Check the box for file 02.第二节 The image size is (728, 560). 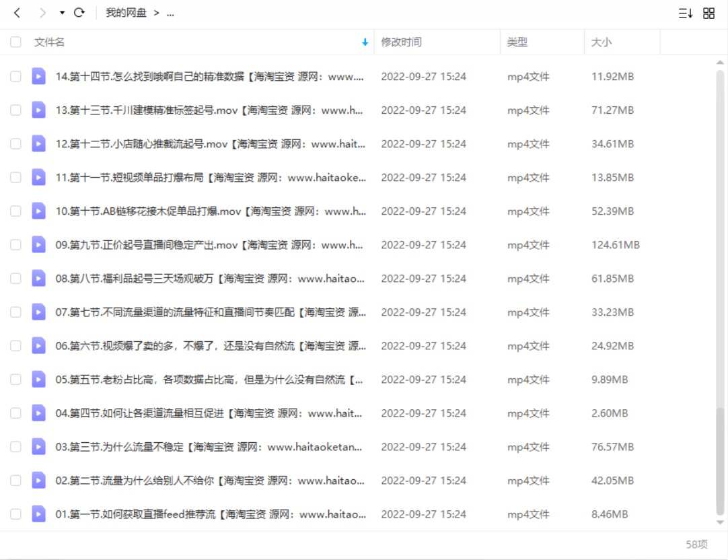(x=15, y=480)
